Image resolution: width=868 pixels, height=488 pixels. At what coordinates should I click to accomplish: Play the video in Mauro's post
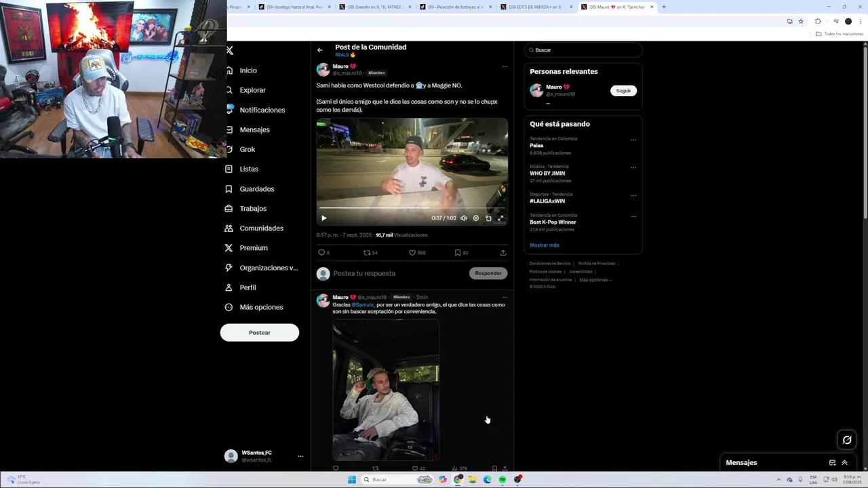point(323,218)
